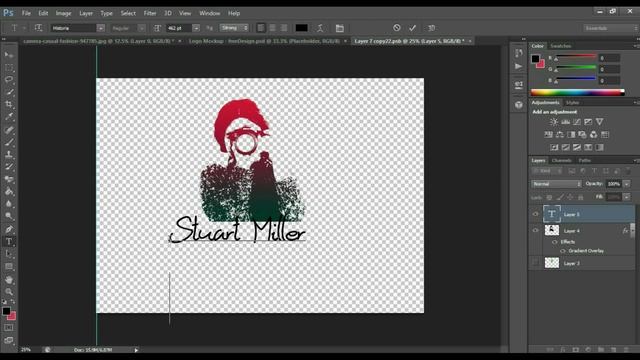The width and height of the screenshot is (640, 360).
Task: Select the Clone Stamp tool
Action: coord(9,154)
